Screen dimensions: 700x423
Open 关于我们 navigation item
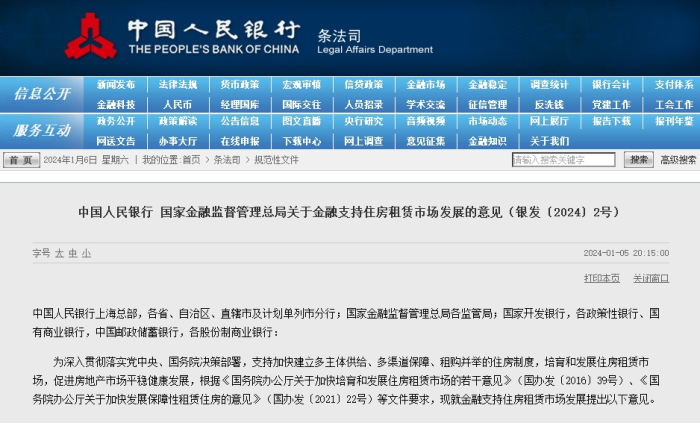[549, 141]
